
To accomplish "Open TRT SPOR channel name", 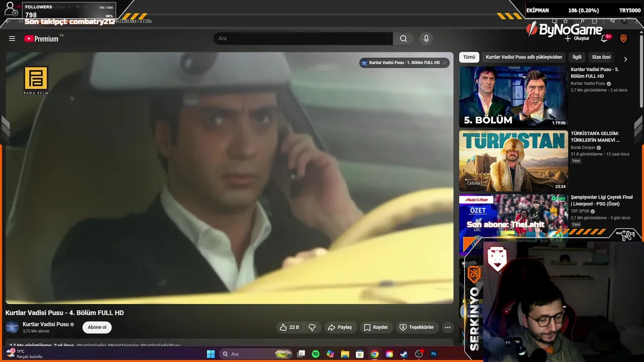I will tap(580, 212).
